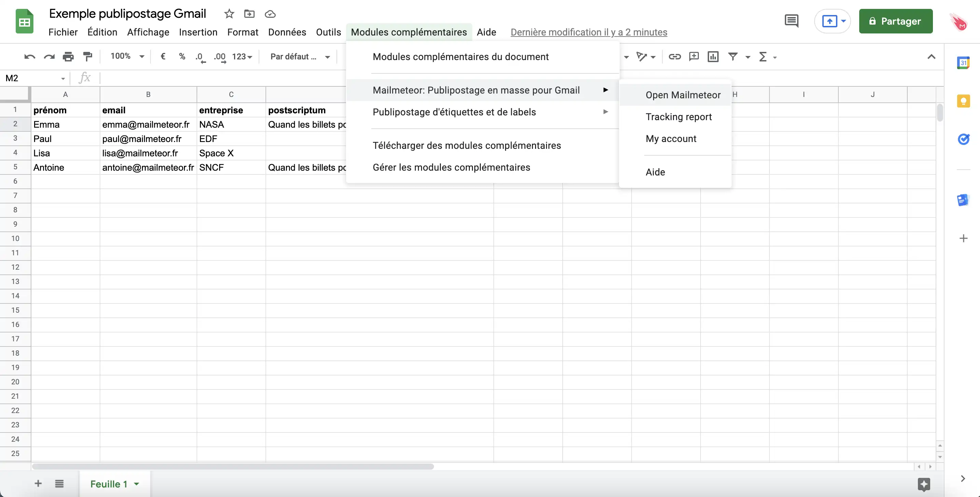Collapse the toolbar with up chevron

click(931, 57)
